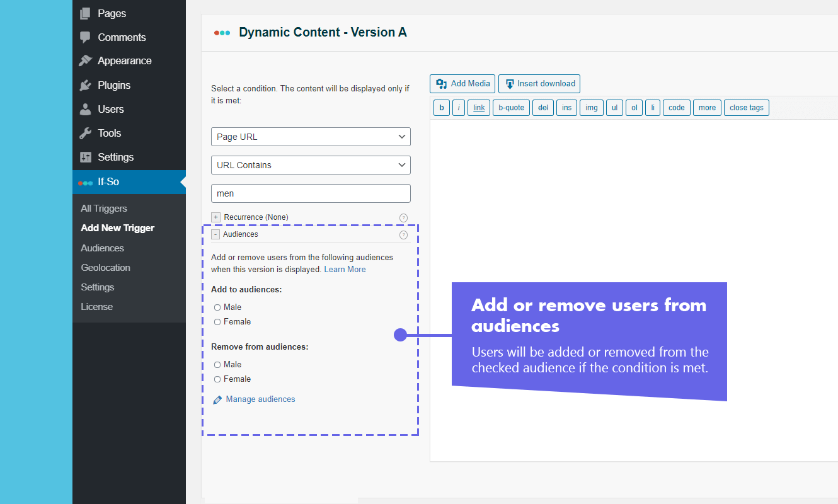This screenshot has width=838, height=504.
Task: Open All Triggers from the If-So menu
Action: point(103,208)
